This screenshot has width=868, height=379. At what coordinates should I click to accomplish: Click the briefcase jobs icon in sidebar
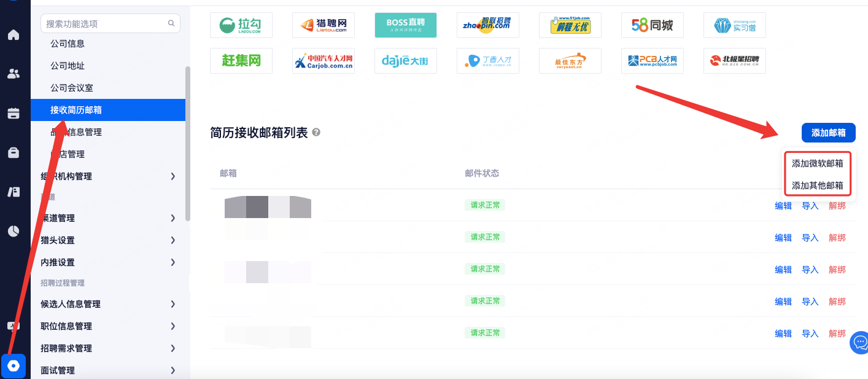(13, 152)
